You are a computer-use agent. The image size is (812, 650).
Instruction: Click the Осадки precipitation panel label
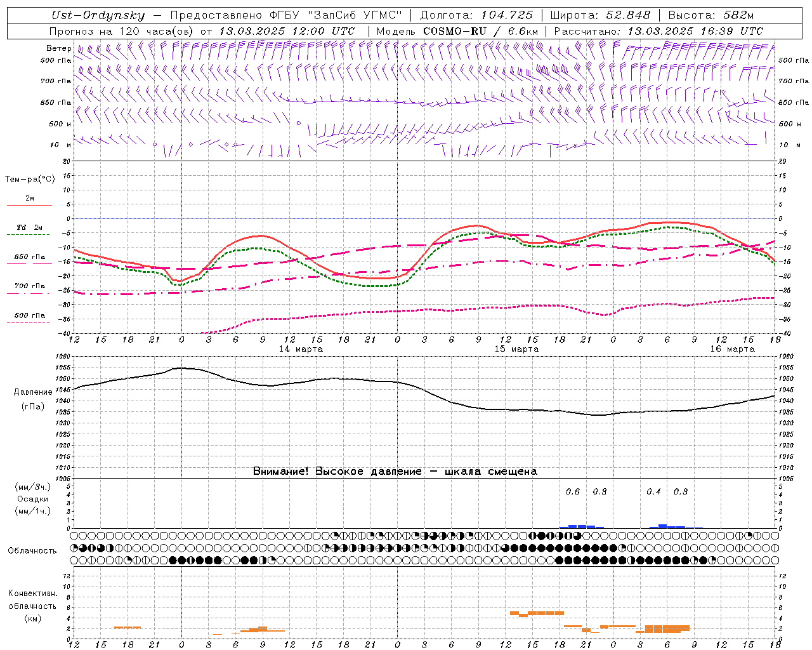coord(33,499)
